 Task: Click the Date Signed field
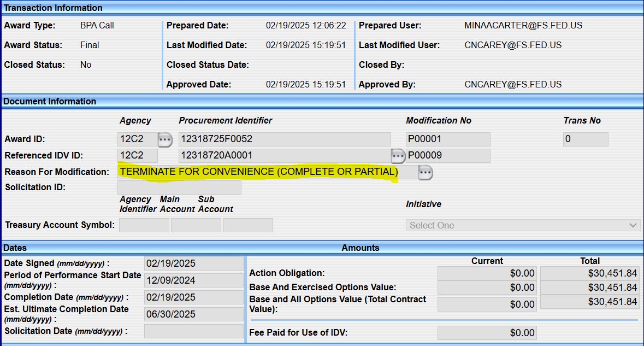pyautogui.click(x=193, y=263)
